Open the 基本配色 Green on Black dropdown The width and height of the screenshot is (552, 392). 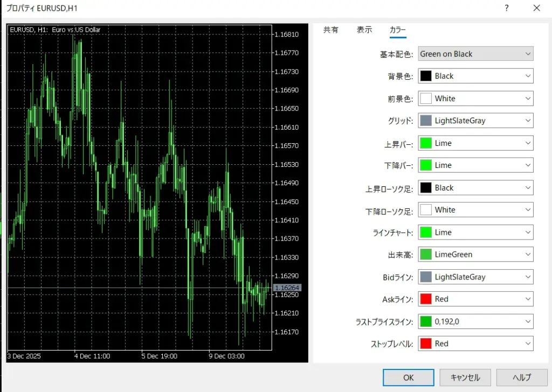475,54
